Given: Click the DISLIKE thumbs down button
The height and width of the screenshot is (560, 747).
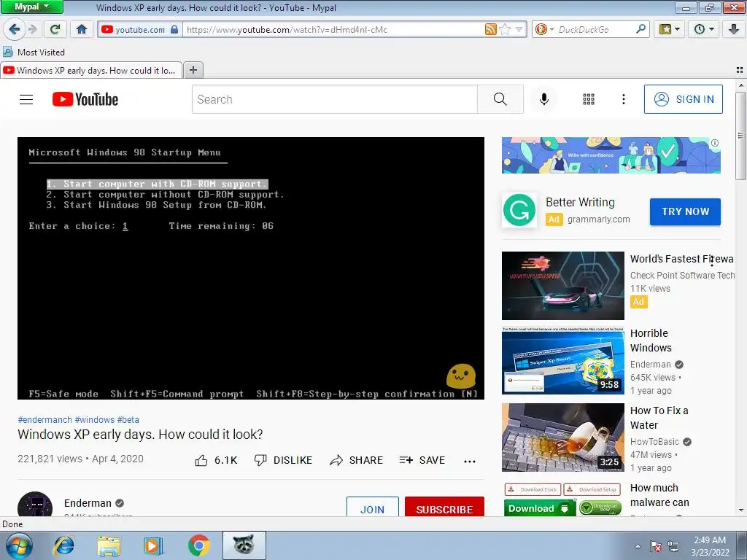Looking at the screenshot, I should (x=283, y=461).
